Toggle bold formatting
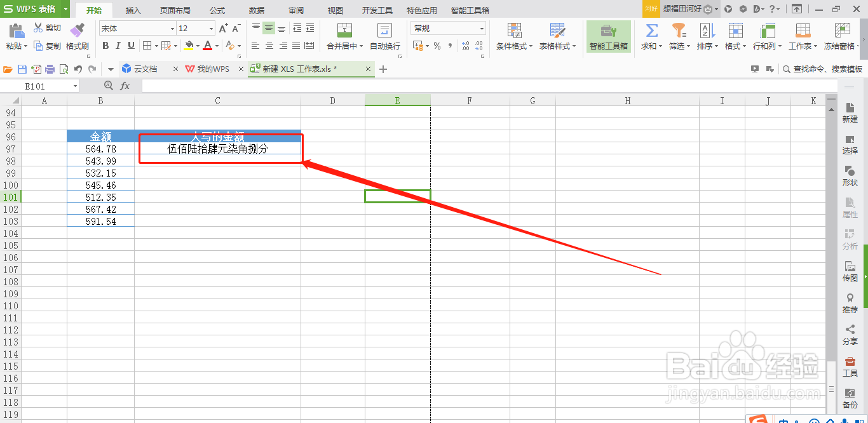Screen dimensions: 868x423 tap(105, 46)
